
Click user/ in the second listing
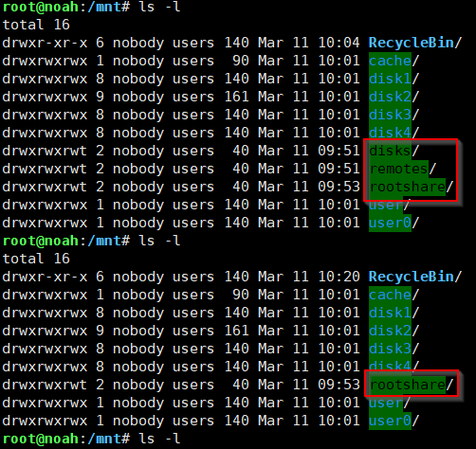390,403
